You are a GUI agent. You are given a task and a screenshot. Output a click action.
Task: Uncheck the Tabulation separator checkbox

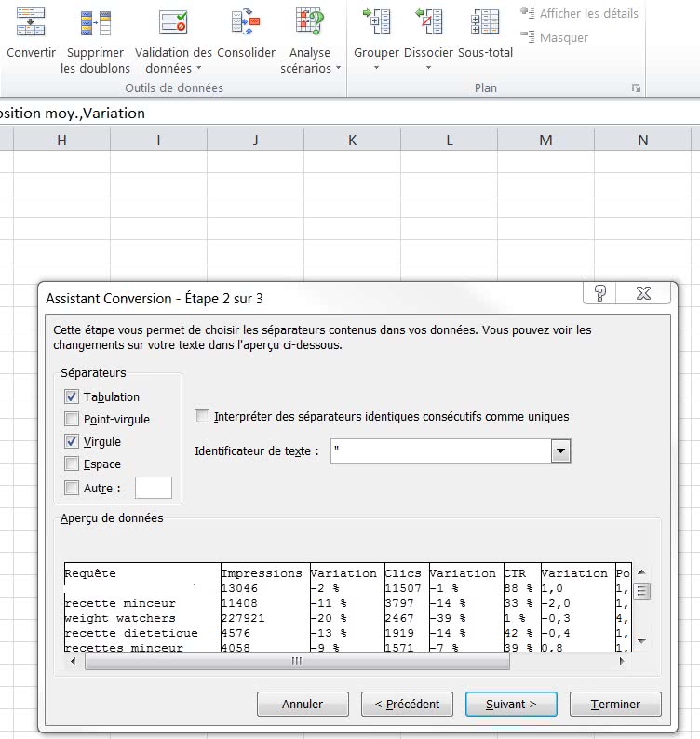click(x=72, y=396)
